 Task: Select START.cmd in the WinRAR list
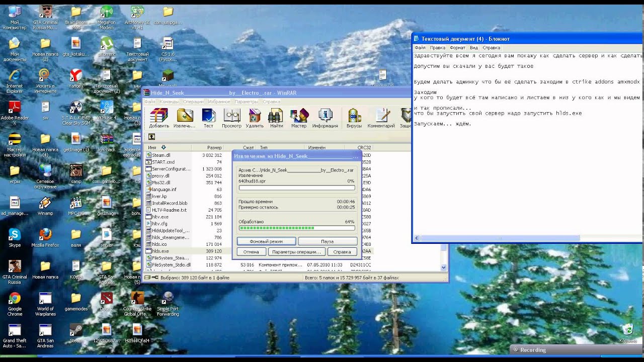163,162
